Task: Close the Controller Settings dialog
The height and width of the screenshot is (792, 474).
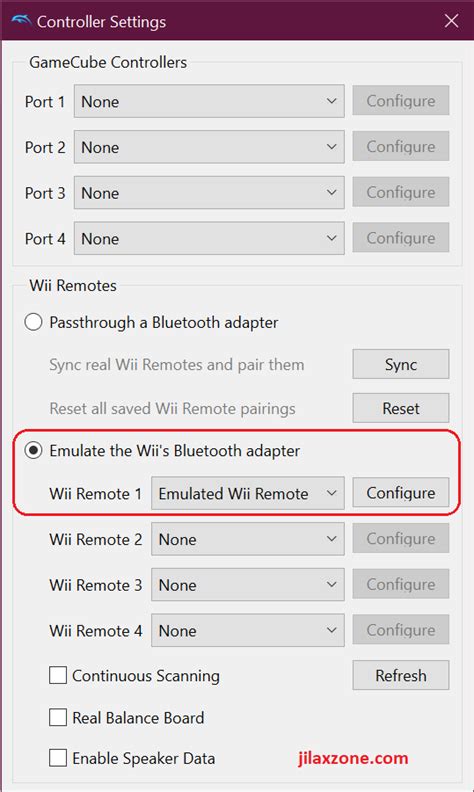Action: pyautogui.click(x=451, y=21)
